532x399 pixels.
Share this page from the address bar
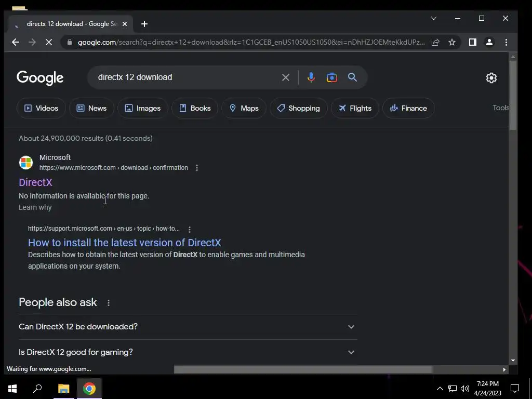coord(435,42)
